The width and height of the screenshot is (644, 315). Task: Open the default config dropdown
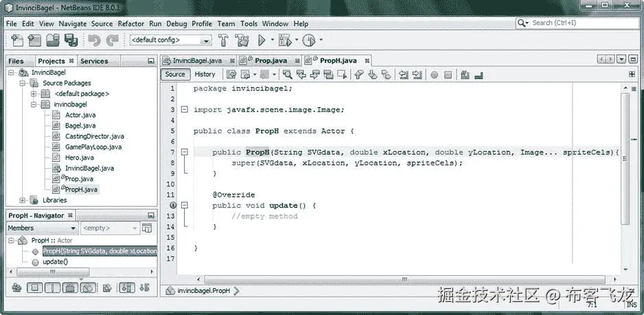171,40
